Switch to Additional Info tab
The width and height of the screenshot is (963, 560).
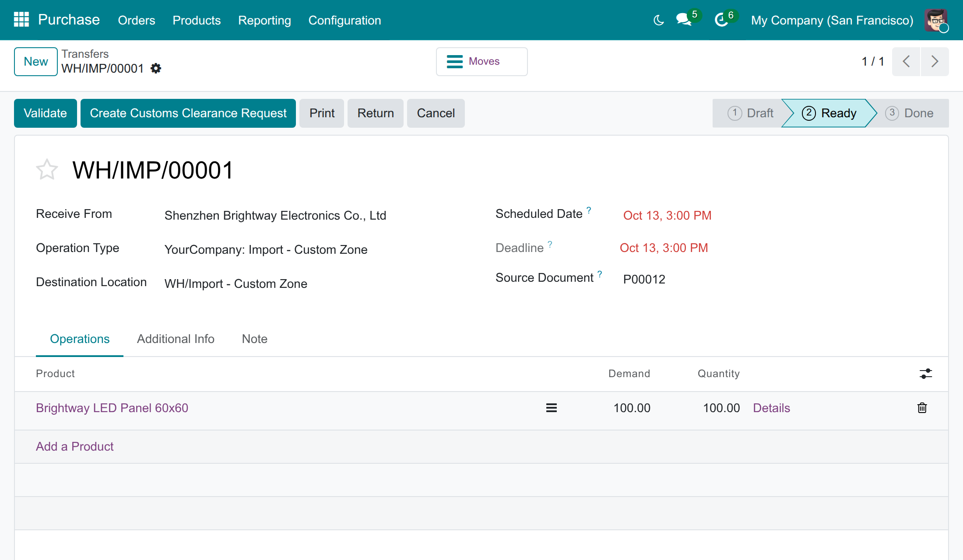[x=176, y=339]
